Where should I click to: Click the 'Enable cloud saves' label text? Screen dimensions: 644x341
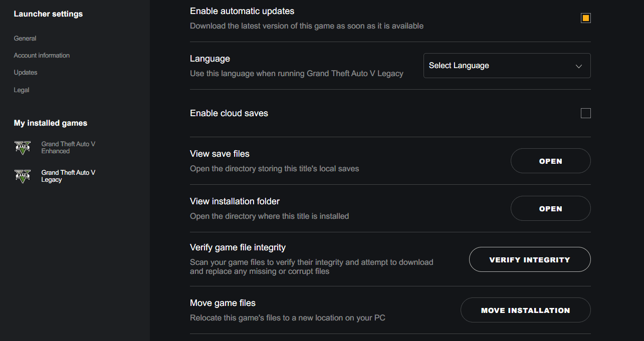229,113
